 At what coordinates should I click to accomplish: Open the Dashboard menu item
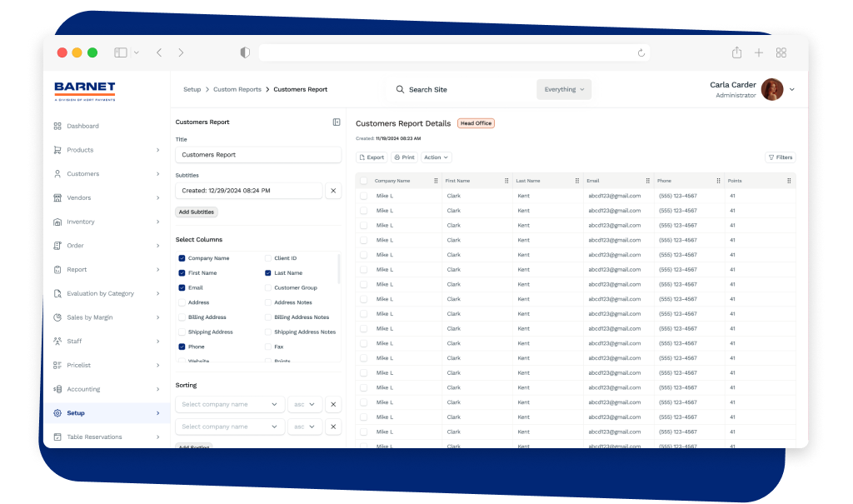(x=107, y=127)
